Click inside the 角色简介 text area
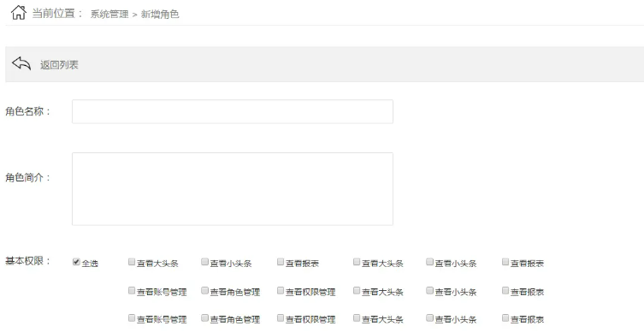This screenshot has width=644, height=332. pyautogui.click(x=233, y=189)
